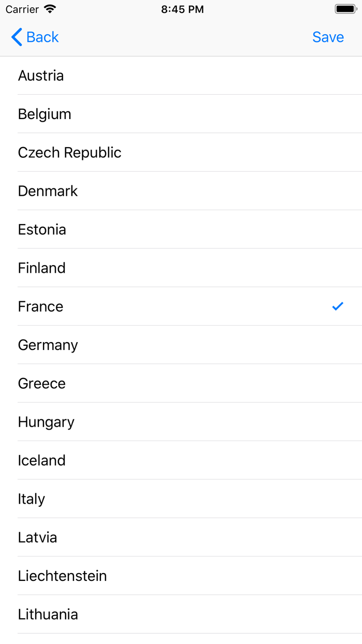Select Austria from the country list

pos(181,76)
